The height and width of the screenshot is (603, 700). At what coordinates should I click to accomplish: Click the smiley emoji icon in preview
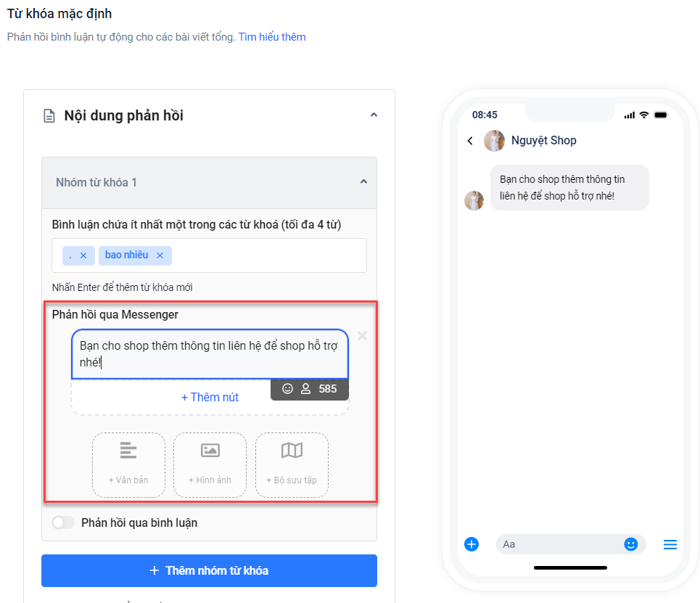point(631,544)
